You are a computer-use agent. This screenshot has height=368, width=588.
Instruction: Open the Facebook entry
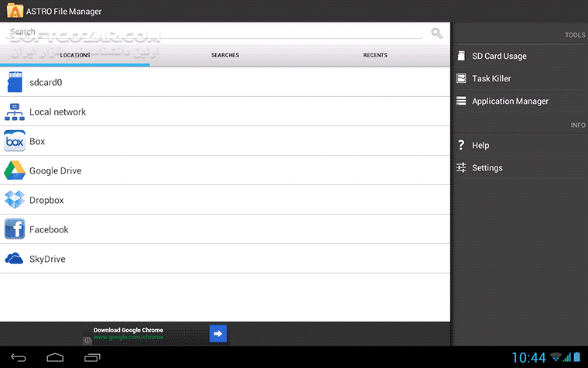pyautogui.click(x=225, y=229)
